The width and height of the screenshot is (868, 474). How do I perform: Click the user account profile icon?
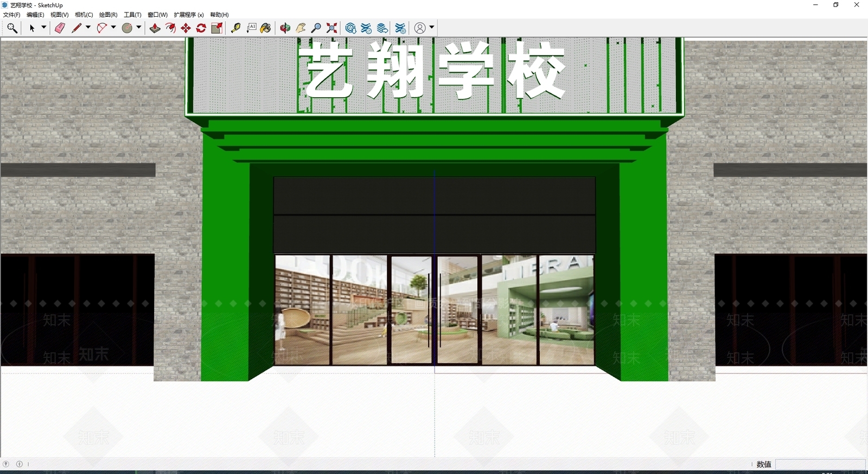(420, 28)
